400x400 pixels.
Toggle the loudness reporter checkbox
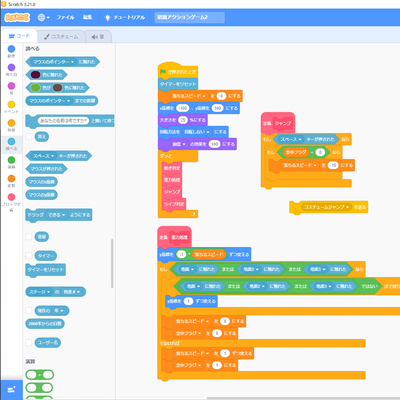pyautogui.click(x=29, y=237)
